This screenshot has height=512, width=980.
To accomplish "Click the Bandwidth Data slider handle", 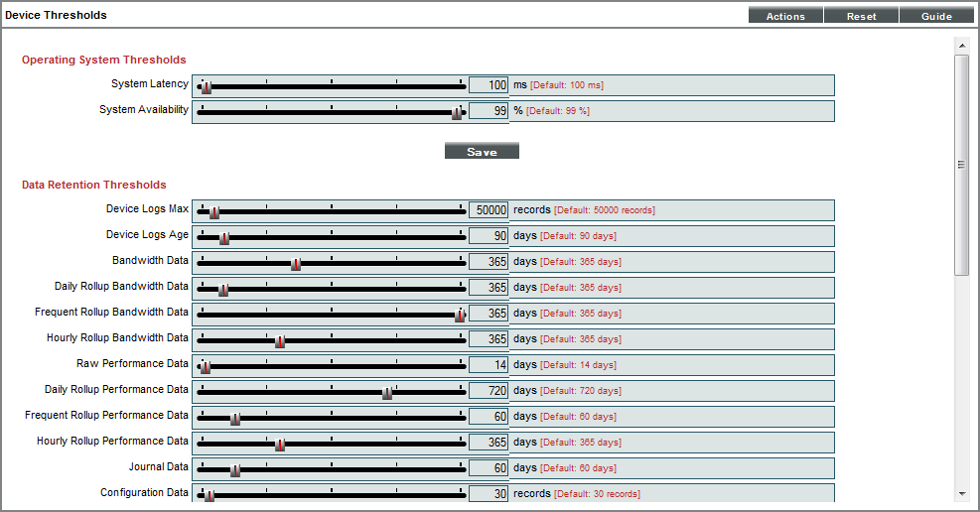I will [x=296, y=264].
